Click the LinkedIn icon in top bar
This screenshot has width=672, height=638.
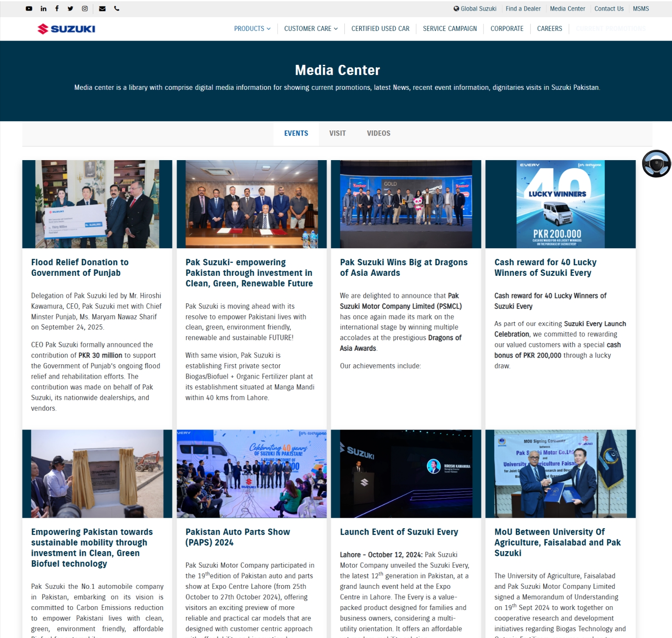[x=43, y=8]
